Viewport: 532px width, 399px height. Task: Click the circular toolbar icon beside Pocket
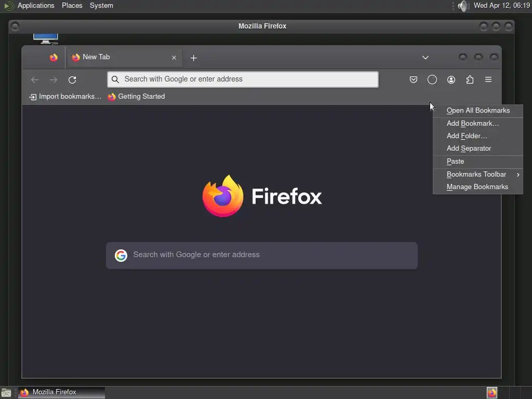[432, 79]
